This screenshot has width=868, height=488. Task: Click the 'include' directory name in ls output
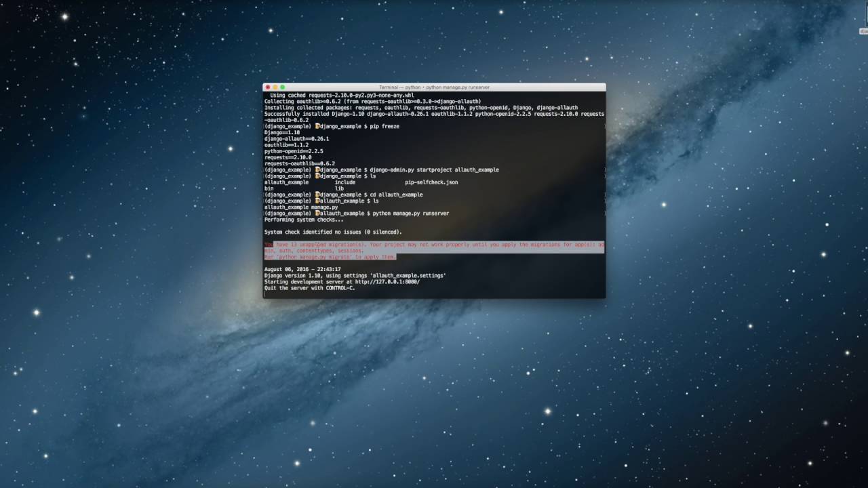[x=345, y=182]
